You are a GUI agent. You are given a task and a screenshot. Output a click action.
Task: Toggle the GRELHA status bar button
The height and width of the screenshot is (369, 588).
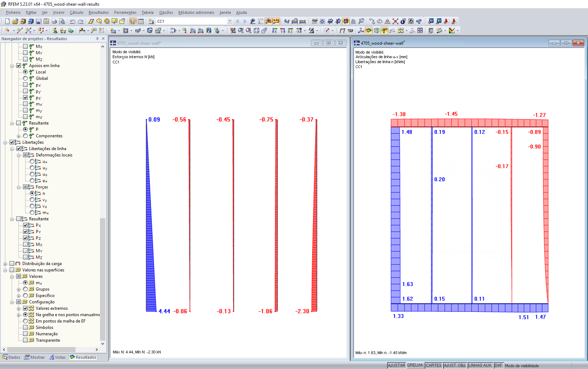pyautogui.click(x=415, y=365)
